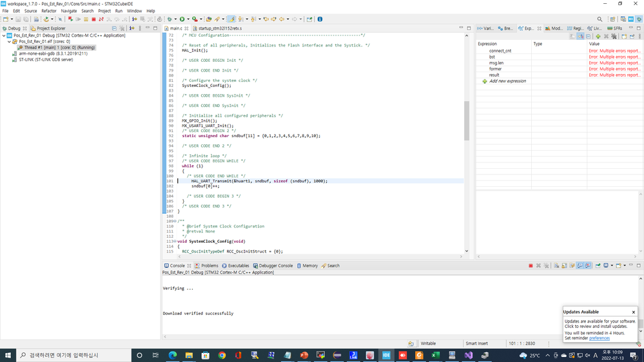This screenshot has height=362, width=644.
Task: Switch to the SFRs view tab
Action: click(x=615, y=28)
